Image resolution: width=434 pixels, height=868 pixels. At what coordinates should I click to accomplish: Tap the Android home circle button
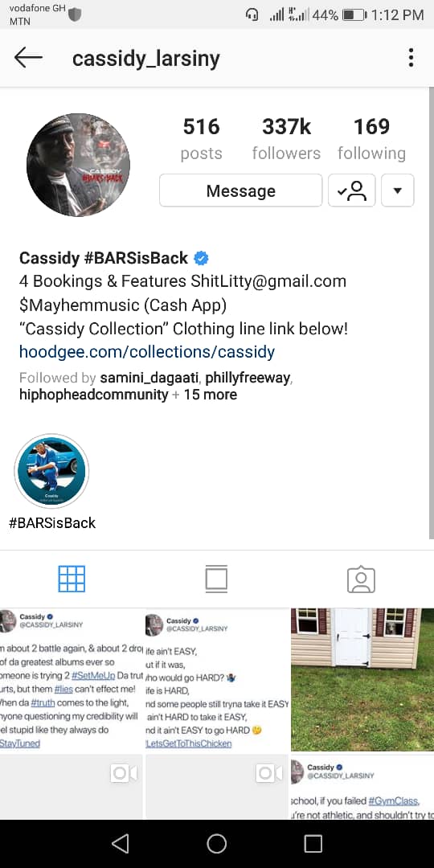point(217,844)
